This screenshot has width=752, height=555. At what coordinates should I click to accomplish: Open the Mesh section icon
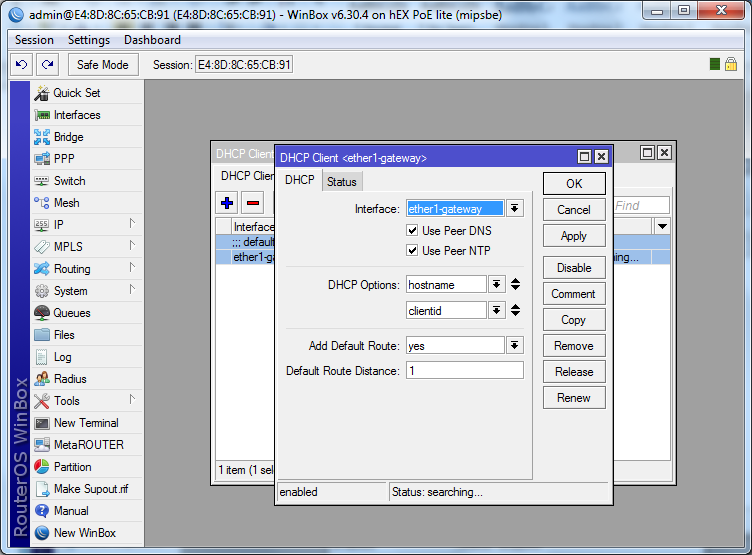point(42,203)
